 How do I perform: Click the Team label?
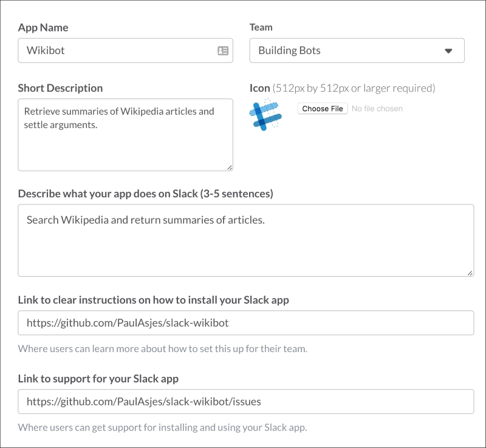point(261,27)
